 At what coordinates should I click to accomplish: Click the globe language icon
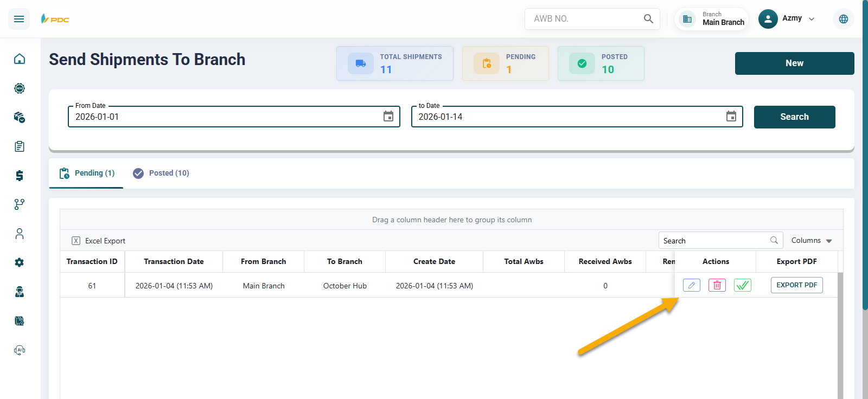click(x=843, y=19)
